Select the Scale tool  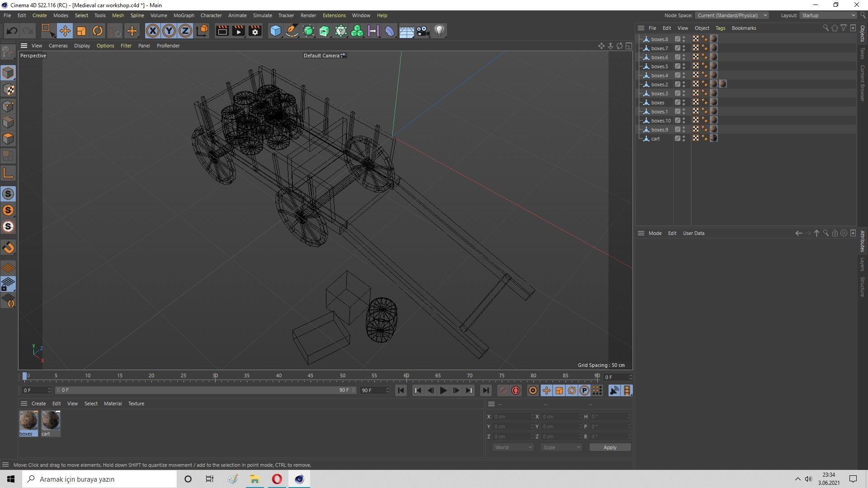81,31
